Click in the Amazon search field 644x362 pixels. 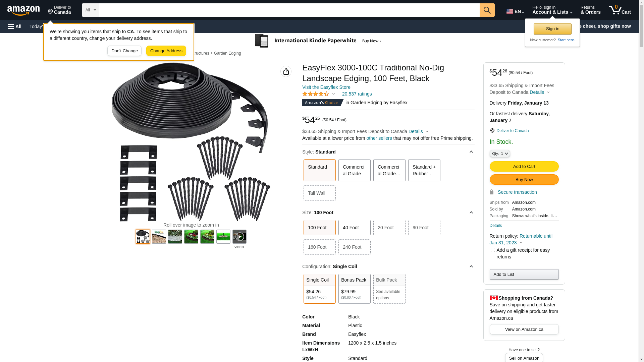point(289,10)
